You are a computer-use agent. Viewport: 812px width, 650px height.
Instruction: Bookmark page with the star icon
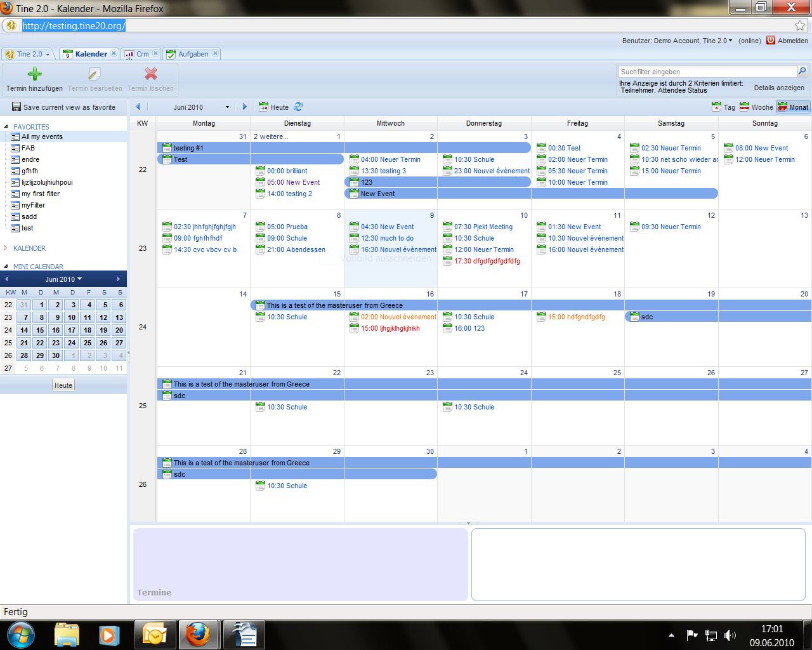(800, 25)
